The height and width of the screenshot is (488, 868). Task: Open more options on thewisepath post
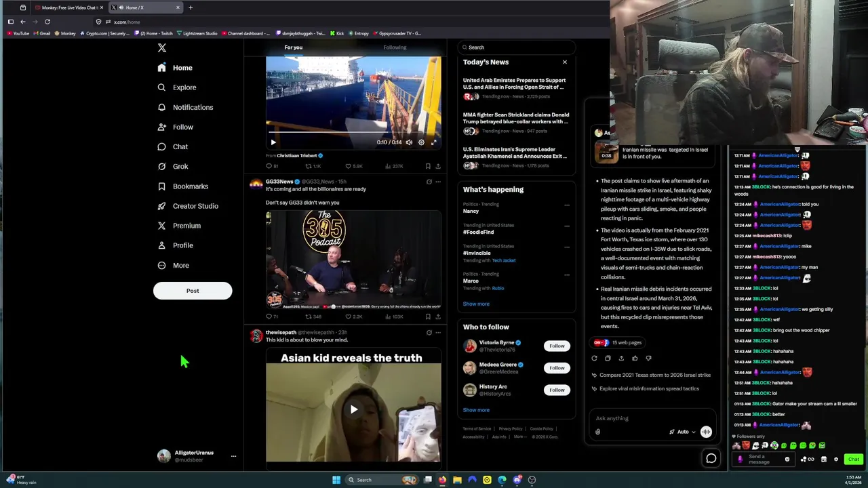[438, 333]
